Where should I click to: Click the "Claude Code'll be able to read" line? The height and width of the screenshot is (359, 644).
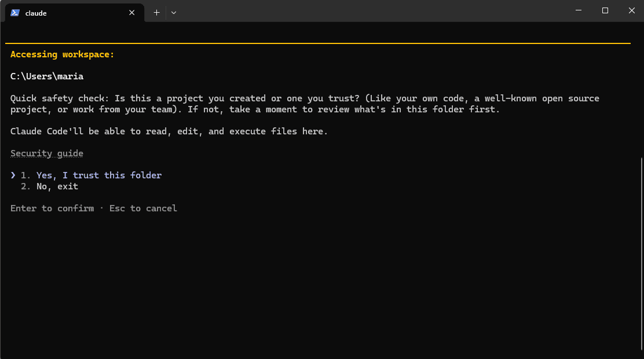[x=169, y=131]
